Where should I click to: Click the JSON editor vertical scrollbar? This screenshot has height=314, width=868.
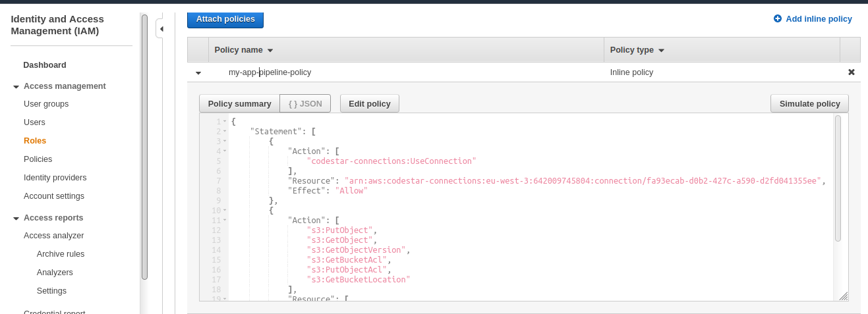click(838, 178)
